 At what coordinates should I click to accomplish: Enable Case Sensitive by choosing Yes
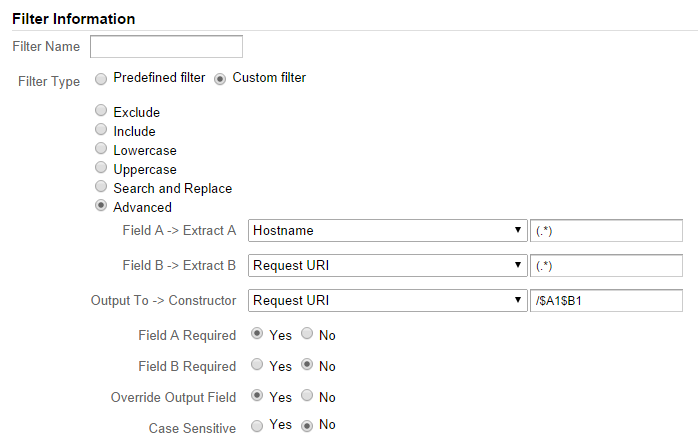(256, 426)
